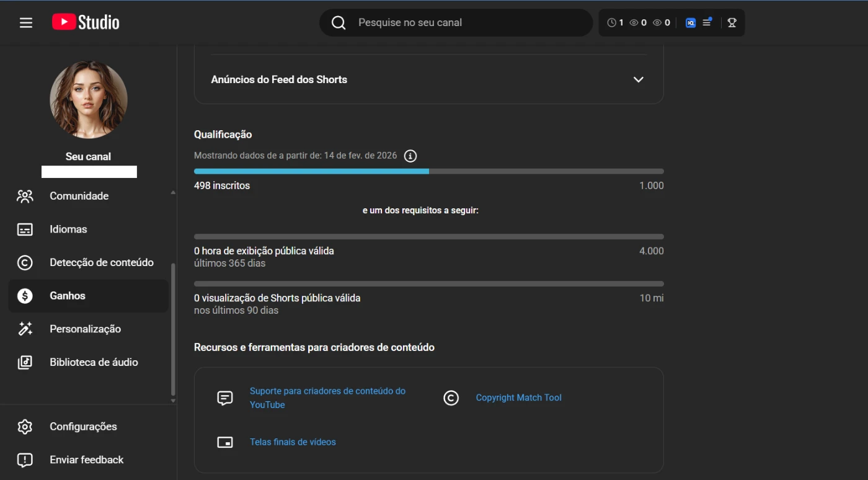Click the channel search input field
This screenshot has width=868, height=480.
click(465, 23)
